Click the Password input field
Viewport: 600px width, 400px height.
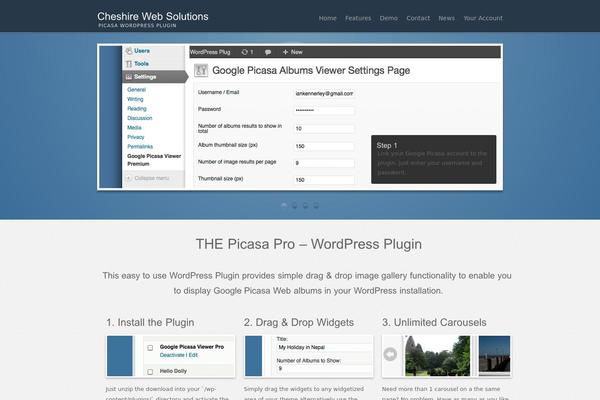tap(324, 110)
